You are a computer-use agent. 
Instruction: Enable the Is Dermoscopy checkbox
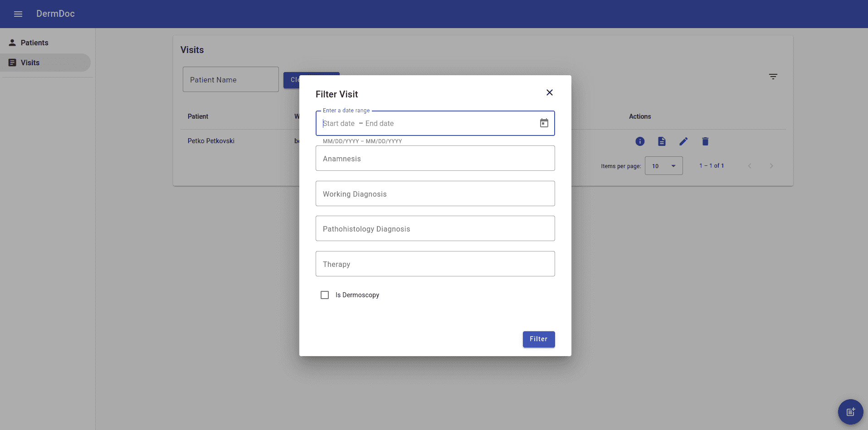pyautogui.click(x=325, y=295)
